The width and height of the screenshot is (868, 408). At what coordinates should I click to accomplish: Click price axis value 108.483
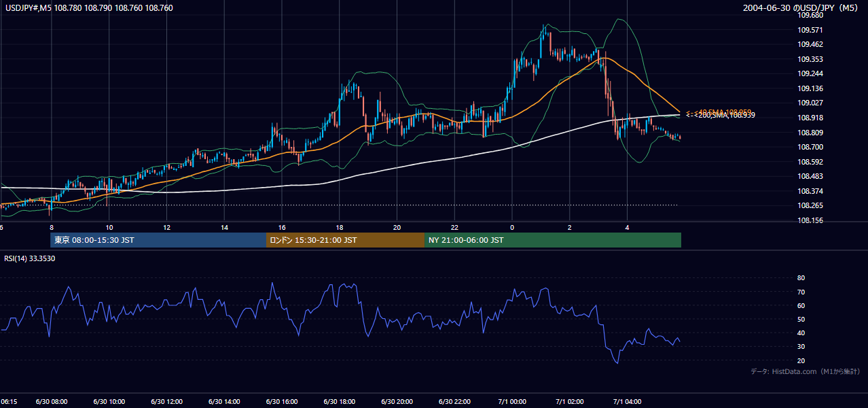[810, 177]
